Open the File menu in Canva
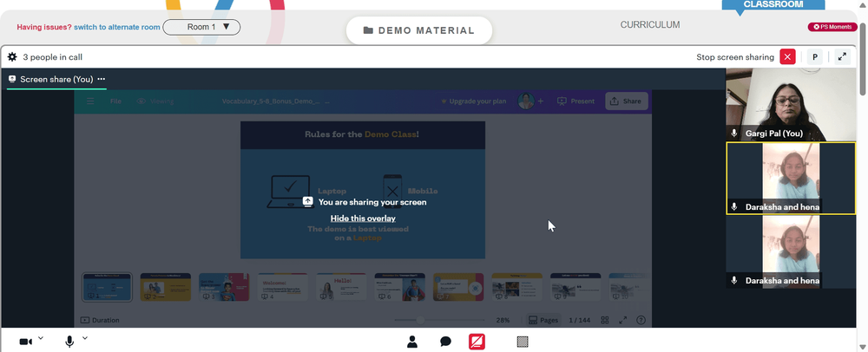Image resolution: width=868 pixels, height=352 pixels. 115,101
